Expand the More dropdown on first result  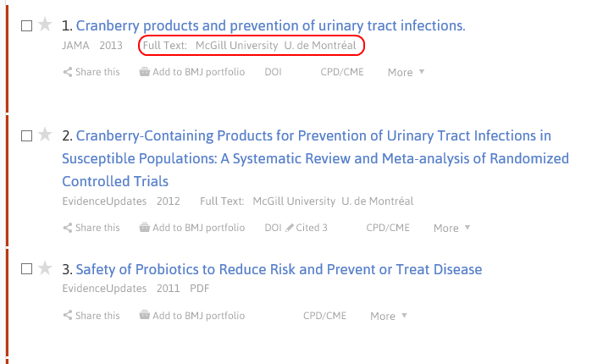pos(406,73)
